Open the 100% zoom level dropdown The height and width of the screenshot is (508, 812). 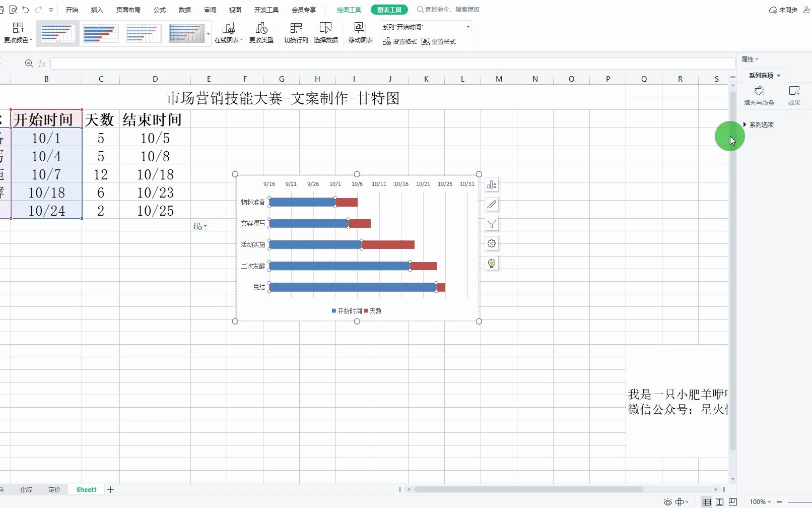coord(760,502)
